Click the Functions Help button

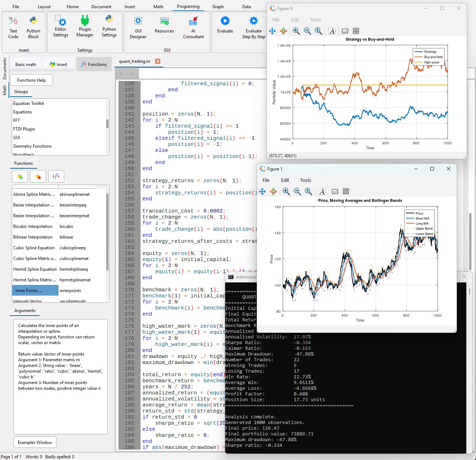(31, 80)
